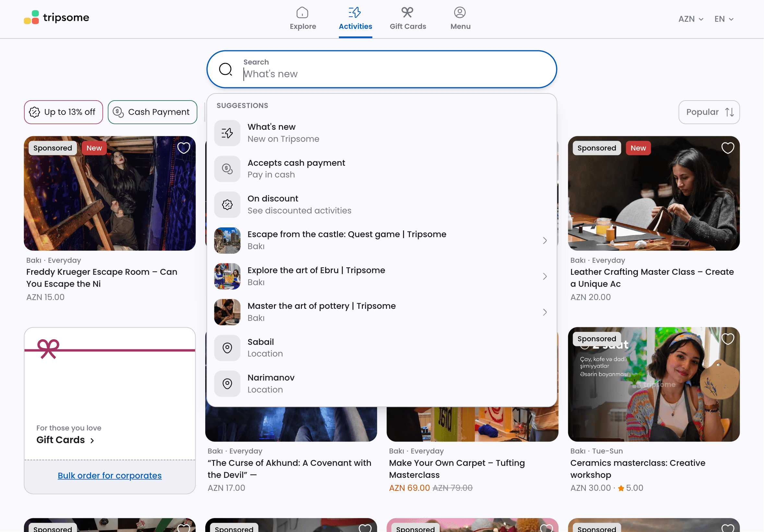764x532 pixels.
Task: Click Bulk order for corporates link
Action: (110, 476)
